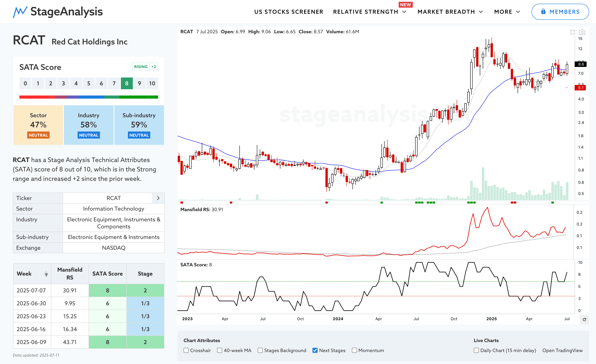Click Electronic Equipment & Instruments sub-industry value

[114, 237]
